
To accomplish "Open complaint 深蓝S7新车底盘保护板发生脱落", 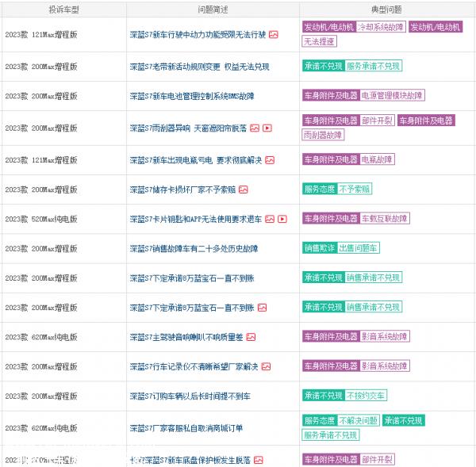I will [190, 460].
